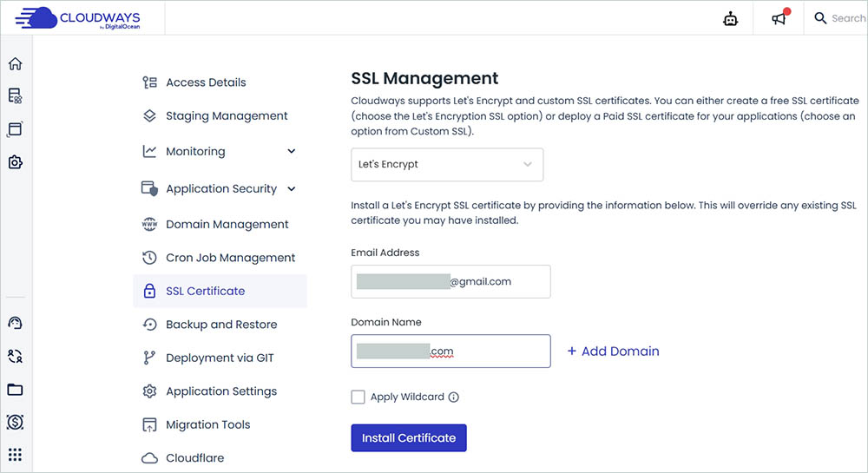Image resolution: width=868 pixels, height=473 pixels.
Task: Focus the Domain Name input field
Action: [x=450, y=351]
